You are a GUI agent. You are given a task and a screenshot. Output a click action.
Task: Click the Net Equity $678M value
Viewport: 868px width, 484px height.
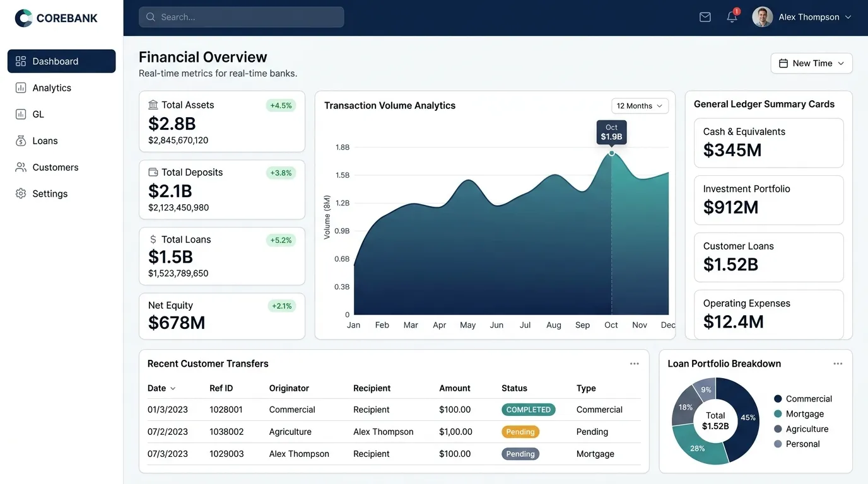click(177, 323)
